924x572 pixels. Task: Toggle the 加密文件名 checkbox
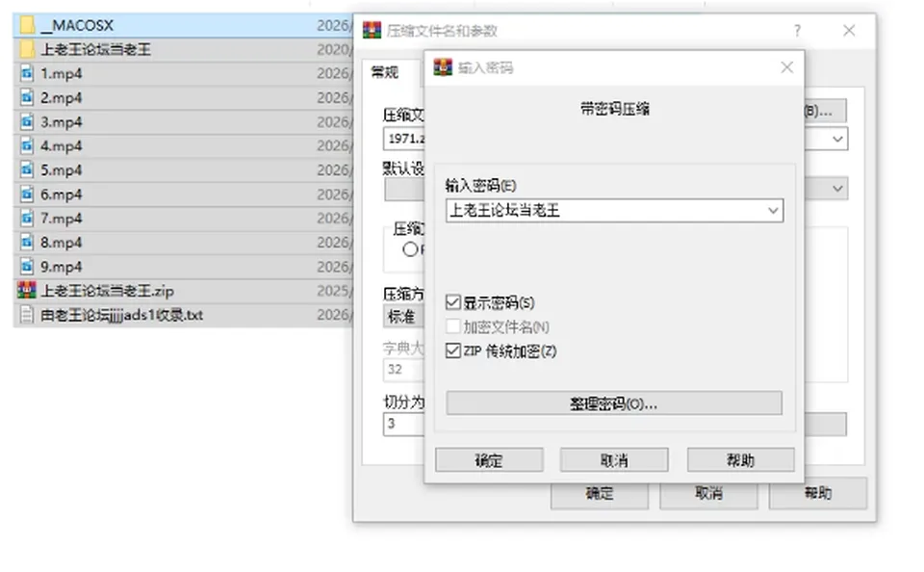point(453,326)
